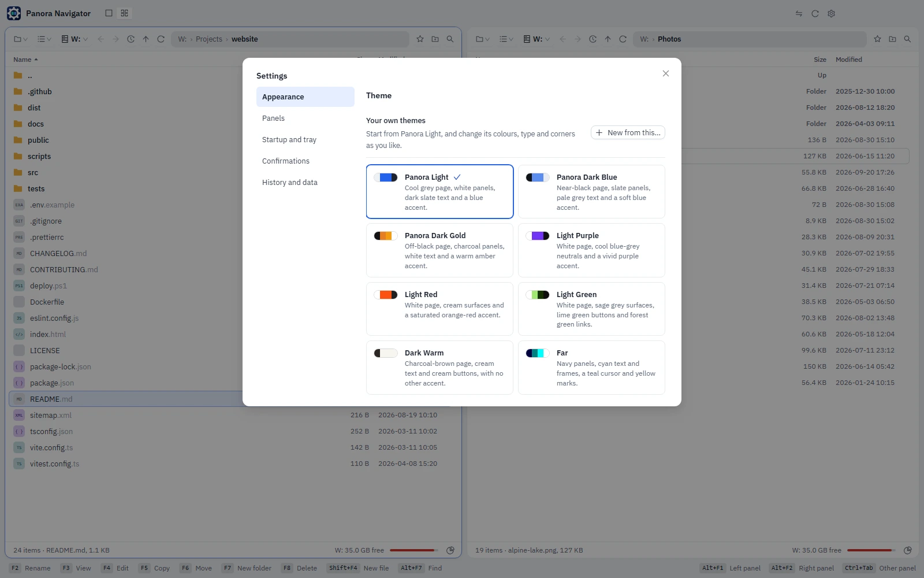
Task: Click the swap panels icon at top right
Action: pos(799,13)
